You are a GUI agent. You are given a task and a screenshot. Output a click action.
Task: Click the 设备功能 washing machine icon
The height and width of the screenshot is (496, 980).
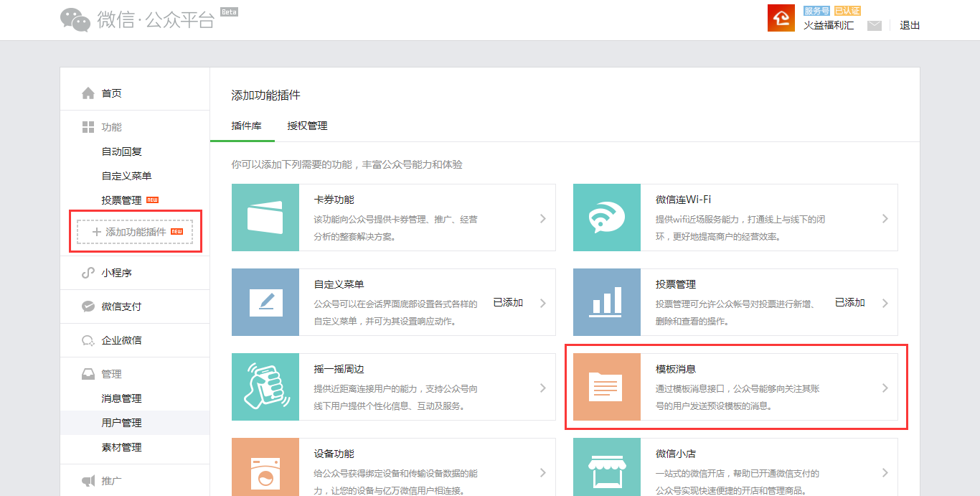coord(265,470)
